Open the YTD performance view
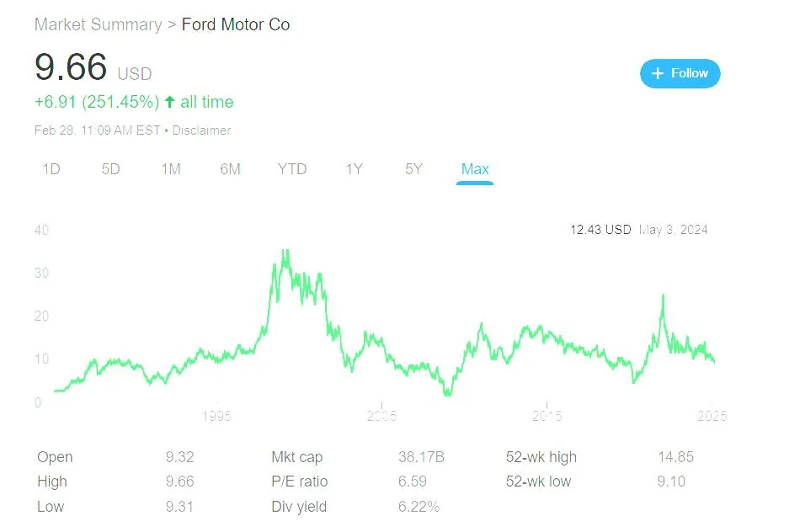 291,168
